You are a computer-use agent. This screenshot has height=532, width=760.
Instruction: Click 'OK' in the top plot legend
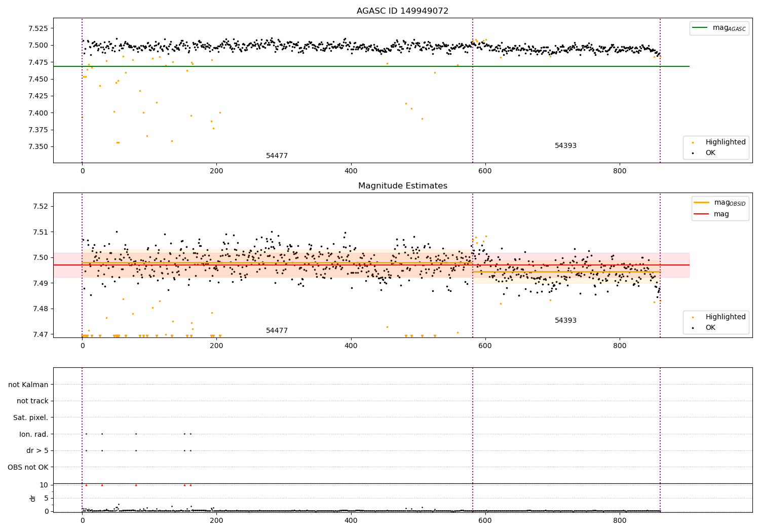tap(710, 153)
